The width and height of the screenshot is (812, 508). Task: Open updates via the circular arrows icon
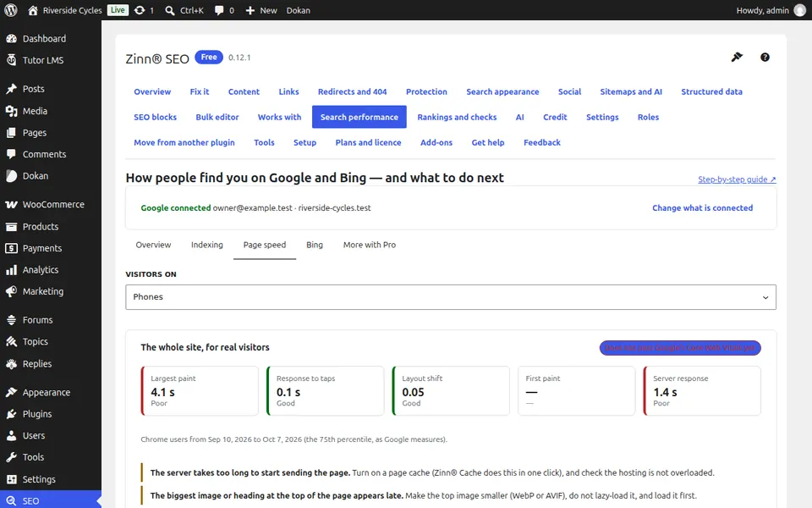[x=140, y=10]
